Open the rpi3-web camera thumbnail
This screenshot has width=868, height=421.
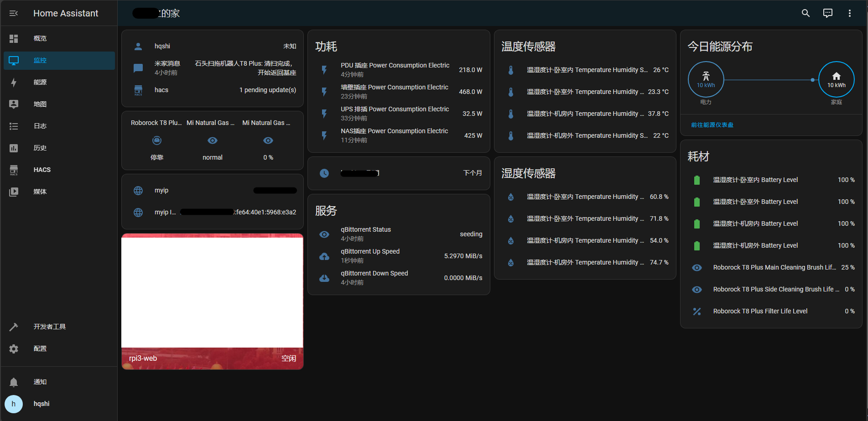(213, 301)
